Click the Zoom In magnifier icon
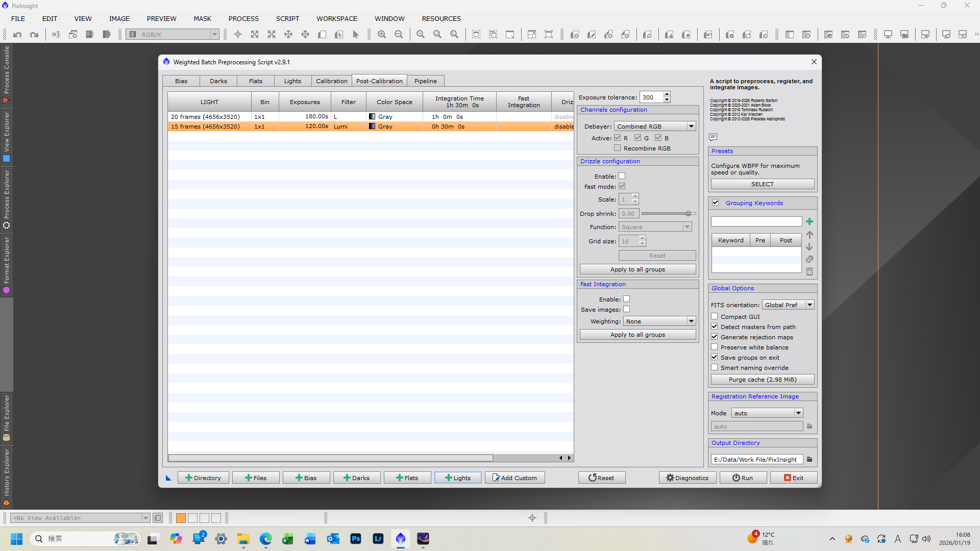Screen dimensions: 980x551 pyautogui.click(x=382, y=35)
